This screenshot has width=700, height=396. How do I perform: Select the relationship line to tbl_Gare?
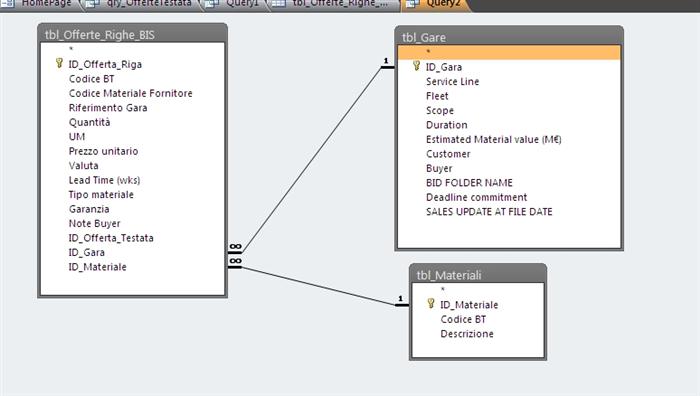click(312, 159)
